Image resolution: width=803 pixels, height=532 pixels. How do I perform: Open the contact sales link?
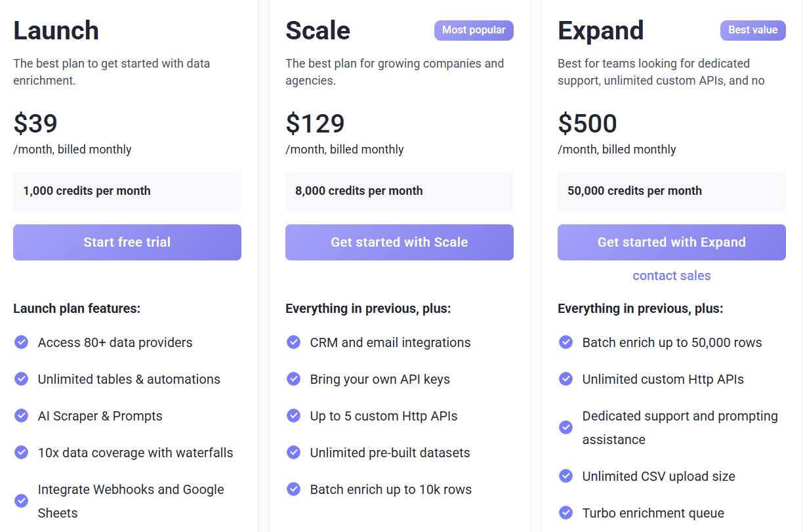coord(671,276)
